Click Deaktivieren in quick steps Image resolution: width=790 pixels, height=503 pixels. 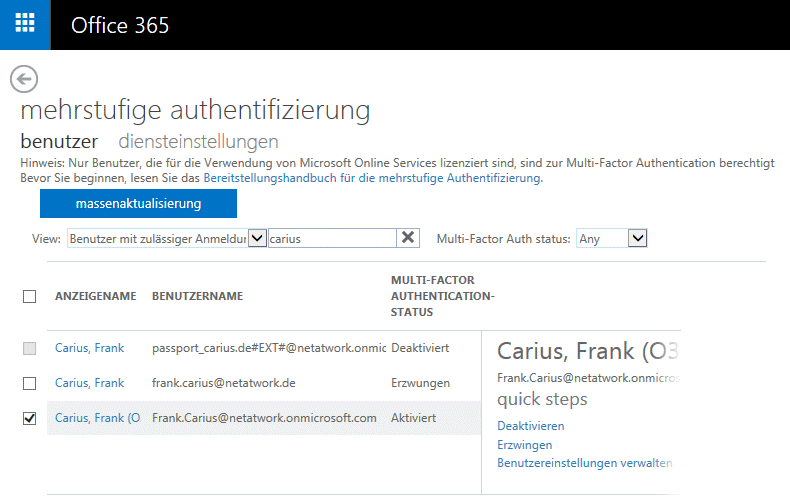[531, 426]
